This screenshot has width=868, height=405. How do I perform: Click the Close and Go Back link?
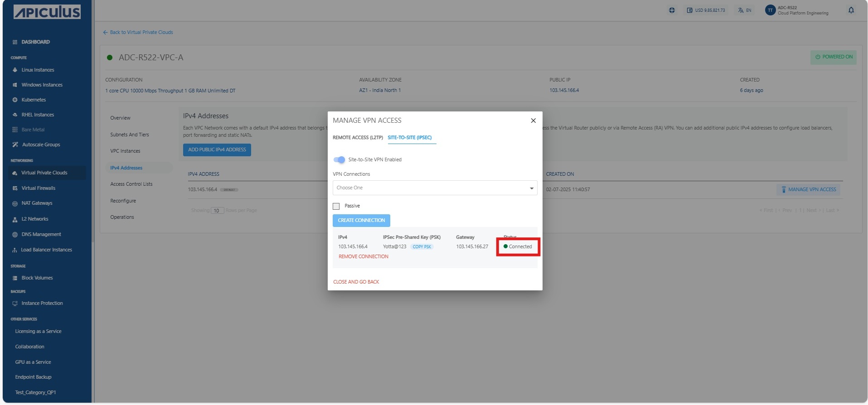tap(356, 282)
